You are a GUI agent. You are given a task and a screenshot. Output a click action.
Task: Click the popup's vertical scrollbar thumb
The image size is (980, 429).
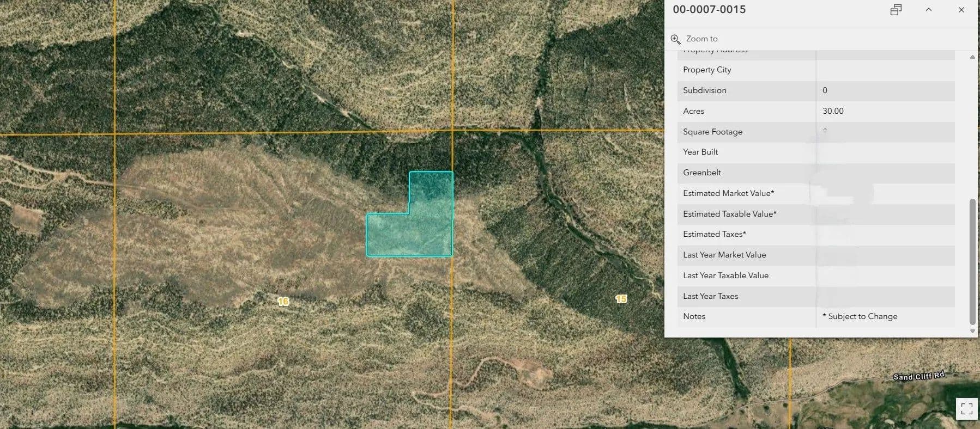[x=972, y=261]
